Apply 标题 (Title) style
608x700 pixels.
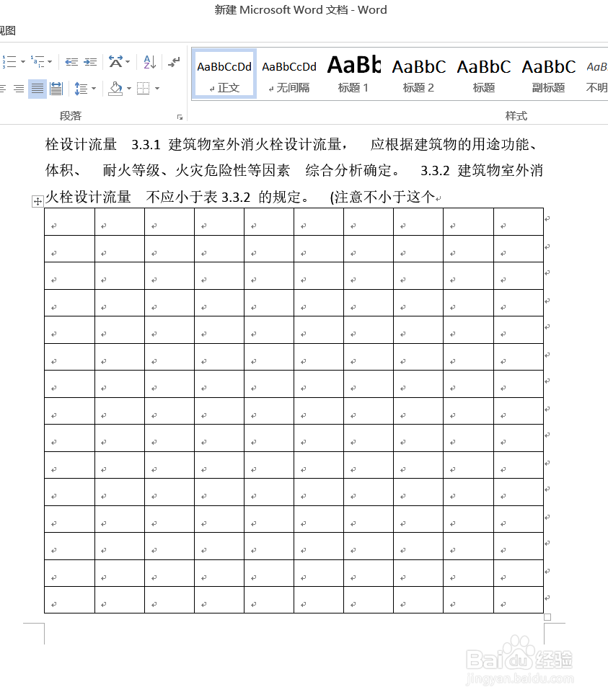pyautogui.click(x=484, y=74)
